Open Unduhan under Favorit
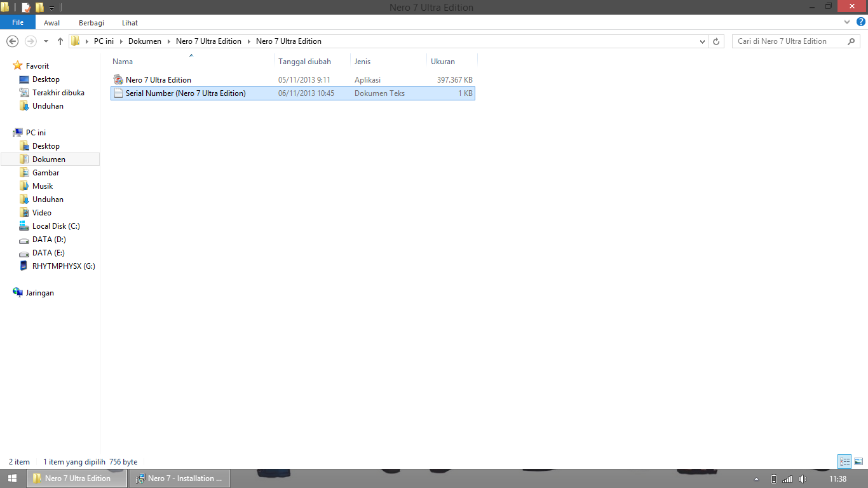Viewport: 868px width, 488px height. pyautogui.click(x=48, y=106)
